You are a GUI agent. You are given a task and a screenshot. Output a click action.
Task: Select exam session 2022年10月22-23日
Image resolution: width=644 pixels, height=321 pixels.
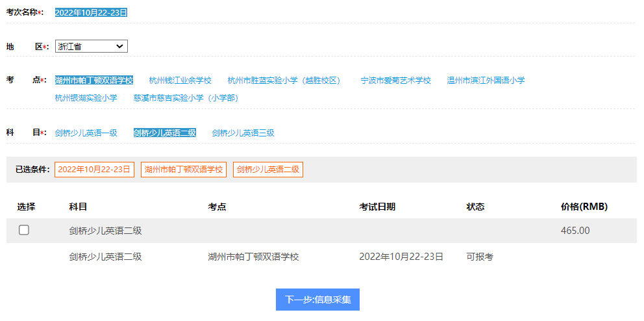pos(91,12)
